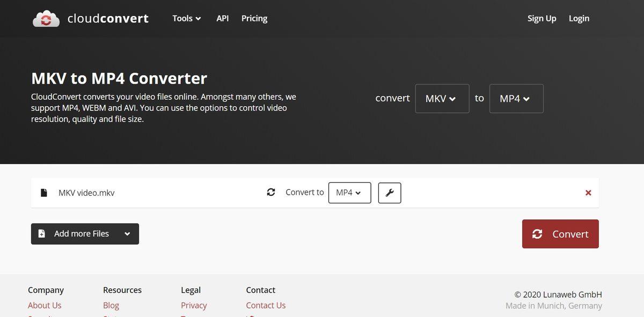
Task: Click the CloudConvert cloud logo icon
Action: 46,19
